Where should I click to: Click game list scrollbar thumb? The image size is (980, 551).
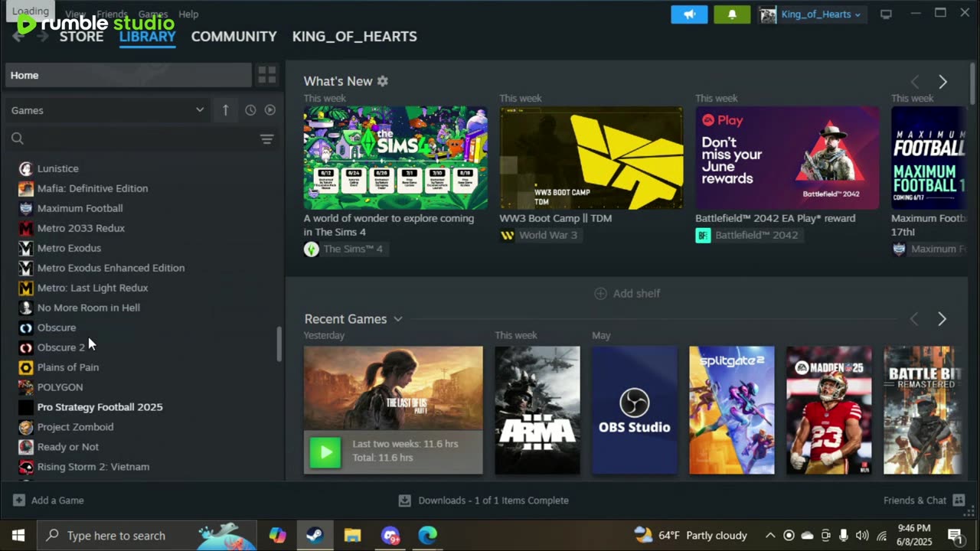point(279,344)
